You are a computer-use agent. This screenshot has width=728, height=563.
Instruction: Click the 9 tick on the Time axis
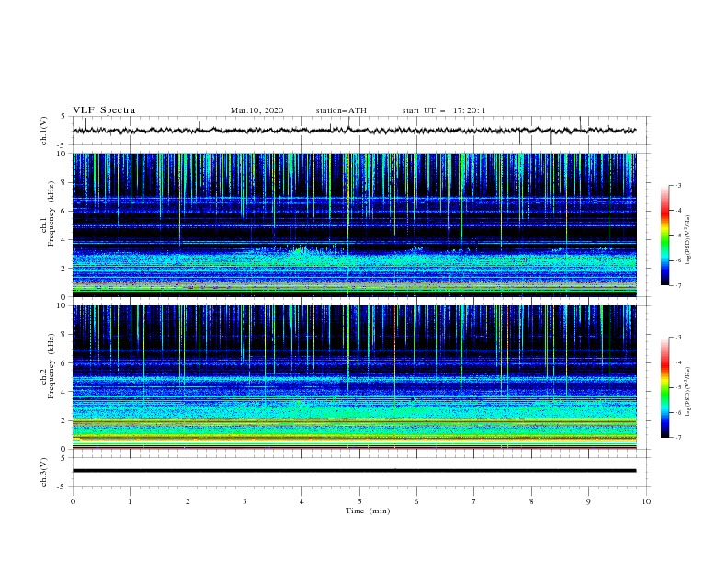coord(588,501)
